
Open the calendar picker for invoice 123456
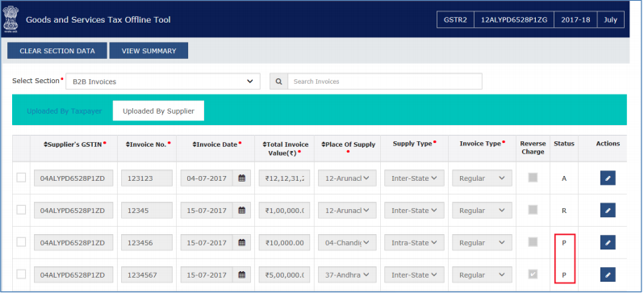click(242, 242)
